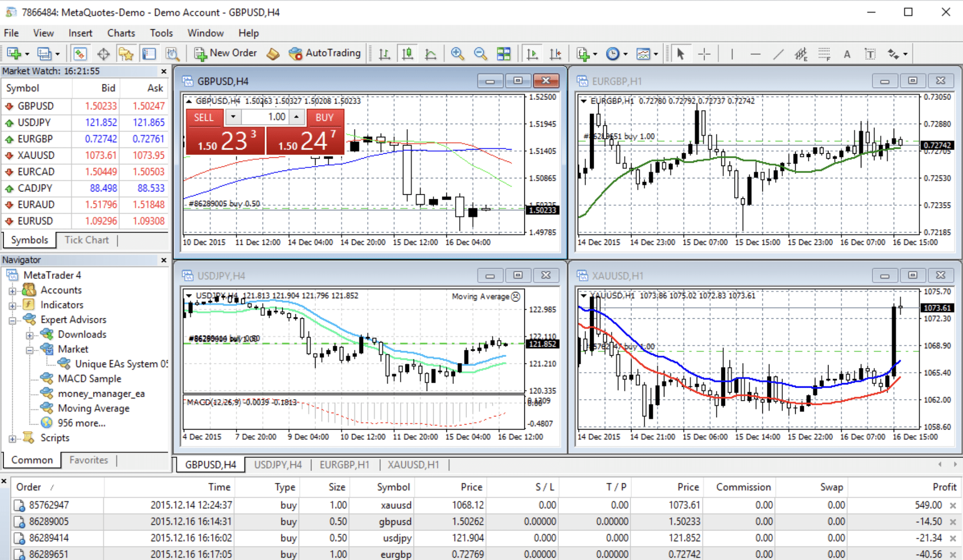Open the Periods clock icon
963x560 pixels.
tap(613, 54)
